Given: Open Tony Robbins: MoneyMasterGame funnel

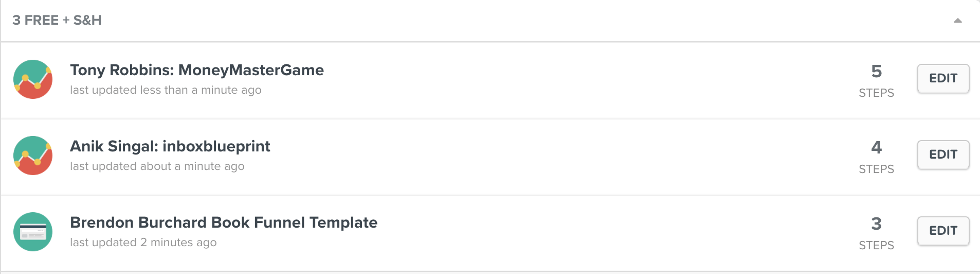Looking at the screenshot, I should [x=196, y=70].
